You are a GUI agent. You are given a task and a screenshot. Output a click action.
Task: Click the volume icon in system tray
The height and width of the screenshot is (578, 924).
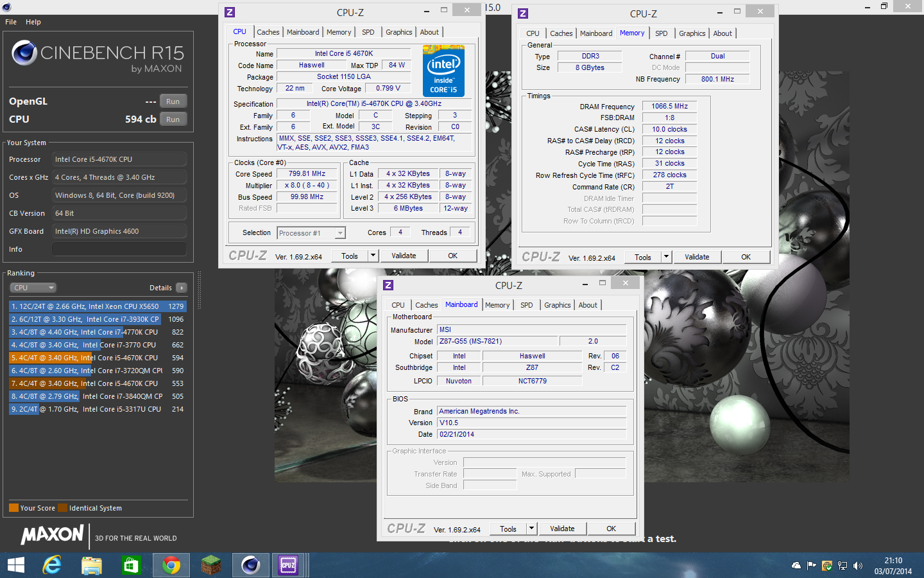click(858, 566)
